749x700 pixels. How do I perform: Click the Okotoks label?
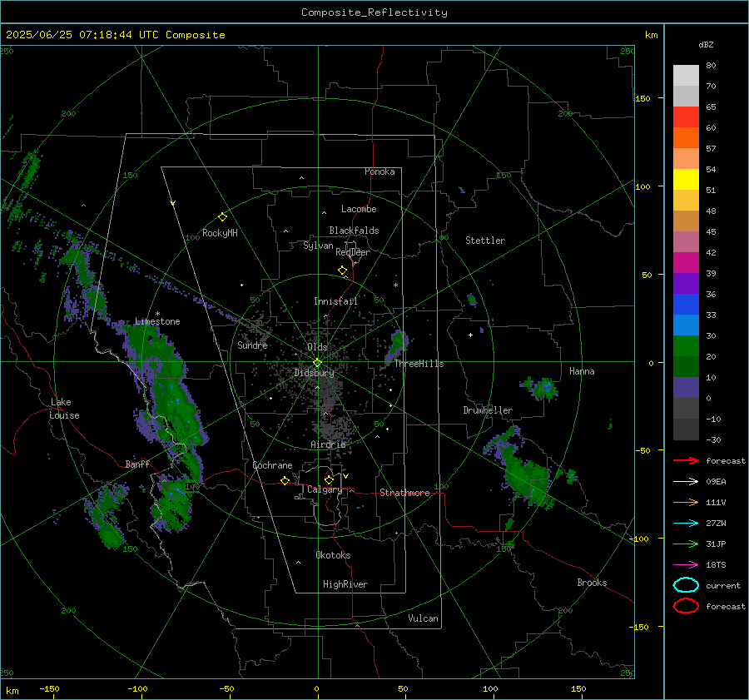[333, 555]
